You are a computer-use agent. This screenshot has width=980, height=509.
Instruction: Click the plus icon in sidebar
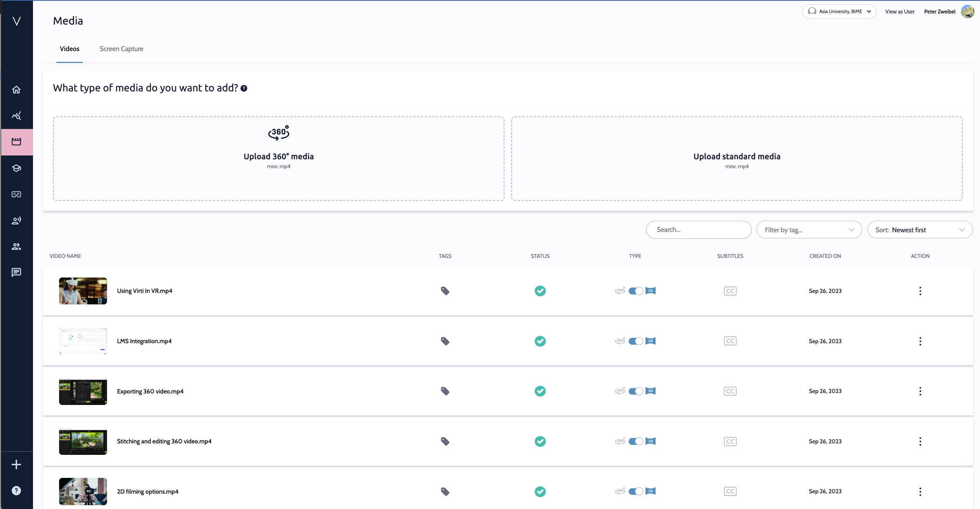16,464
